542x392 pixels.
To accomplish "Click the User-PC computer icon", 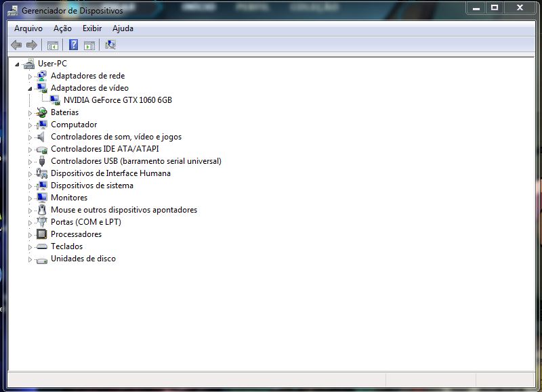I will pos(29,64).
